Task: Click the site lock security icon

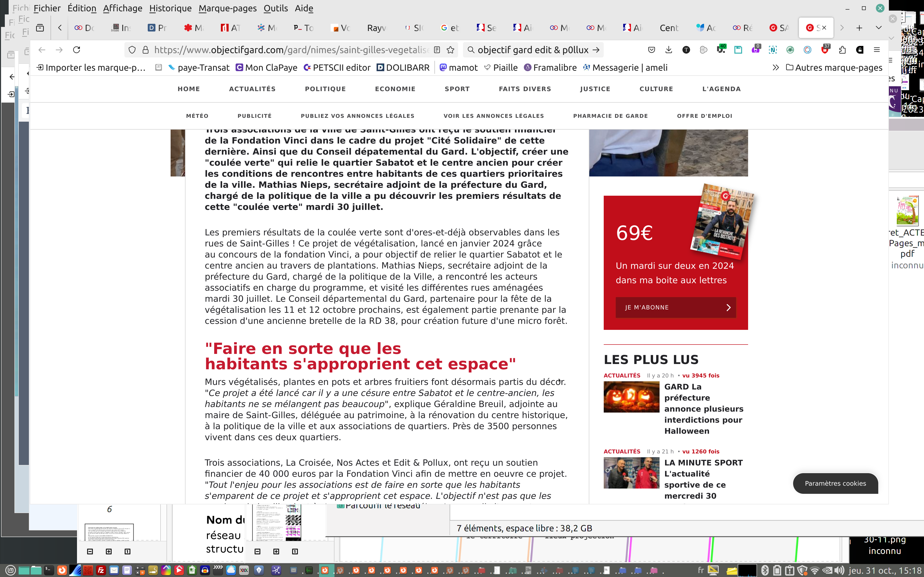Action: pos(146,50)
